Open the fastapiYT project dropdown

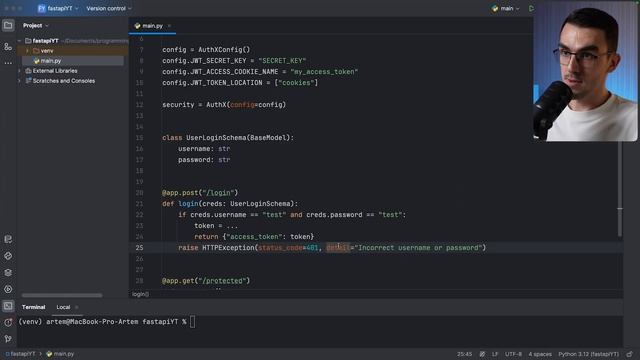pos(63,8)
